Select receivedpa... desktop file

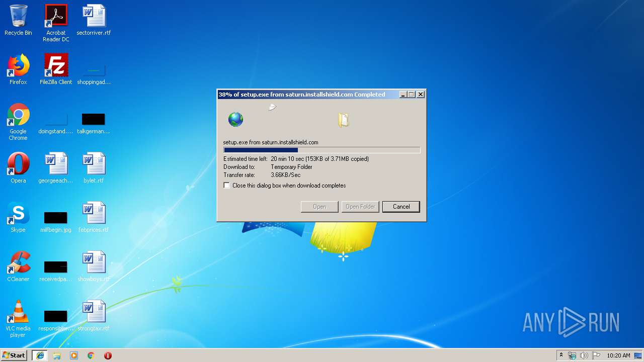[56, 271]
